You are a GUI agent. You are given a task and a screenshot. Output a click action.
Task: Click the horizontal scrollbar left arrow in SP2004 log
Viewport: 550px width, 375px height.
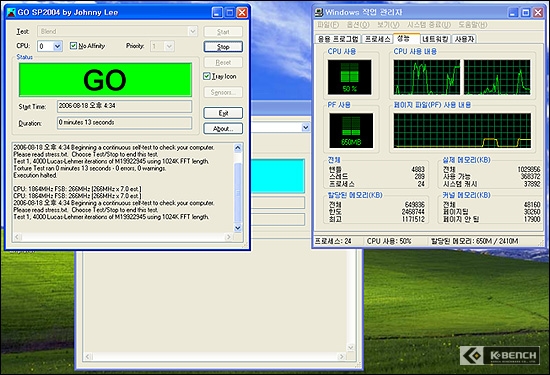17,237
